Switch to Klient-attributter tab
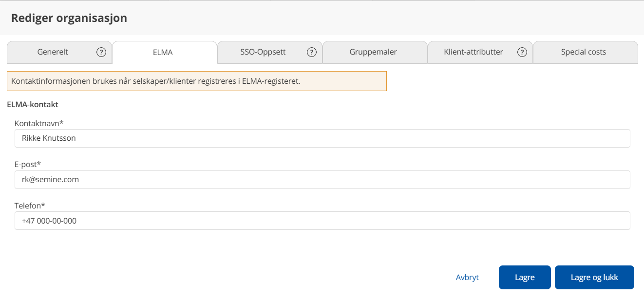This screenshot has height=301, width=644. (473, 52)
